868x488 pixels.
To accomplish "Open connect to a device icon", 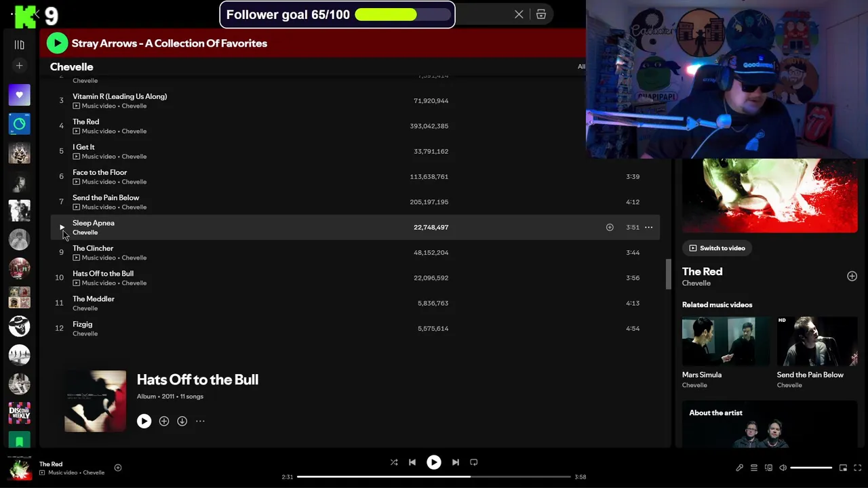I will (768, 468).
